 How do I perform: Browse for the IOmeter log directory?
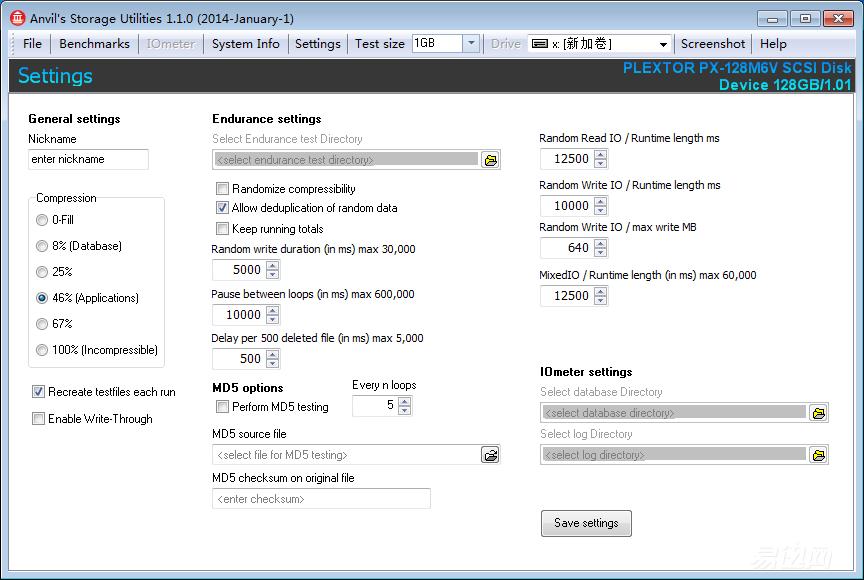pyautogui.click(x=819, y=454)
